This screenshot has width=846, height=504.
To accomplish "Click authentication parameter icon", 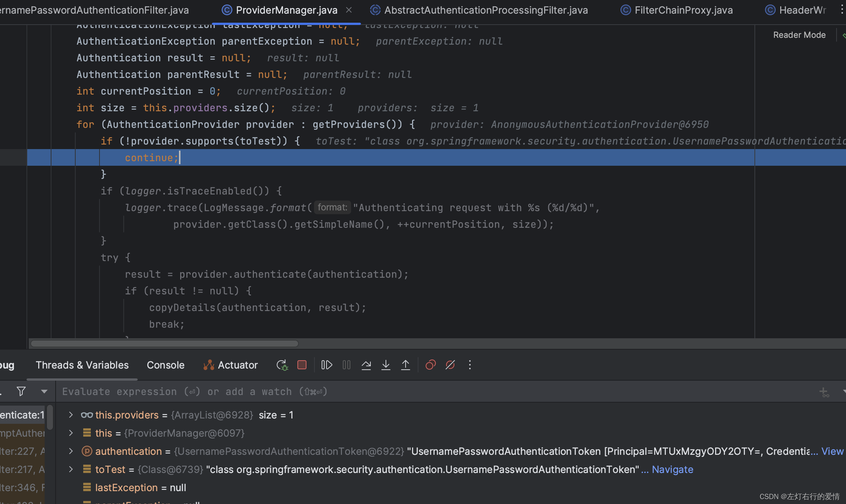I will coord(87,451).
